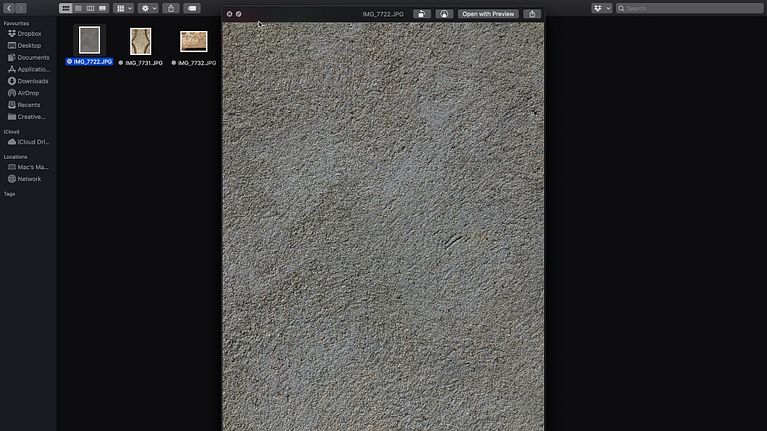Go back with the Finder back arrow

(8, 8)
